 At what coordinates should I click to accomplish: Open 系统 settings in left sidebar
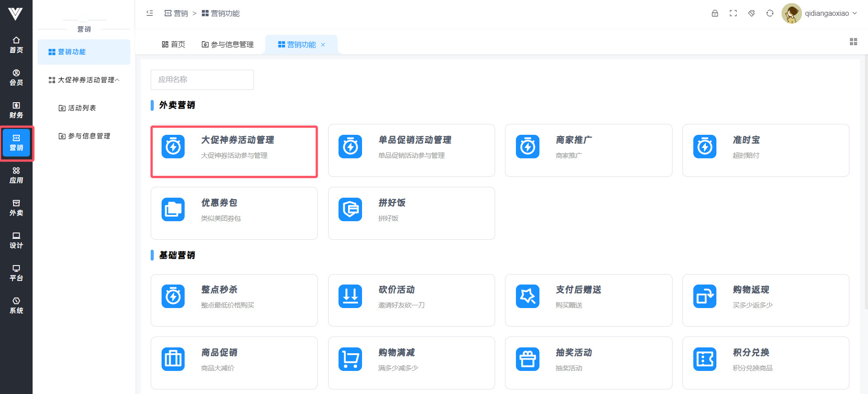click(x=16, y=305)
